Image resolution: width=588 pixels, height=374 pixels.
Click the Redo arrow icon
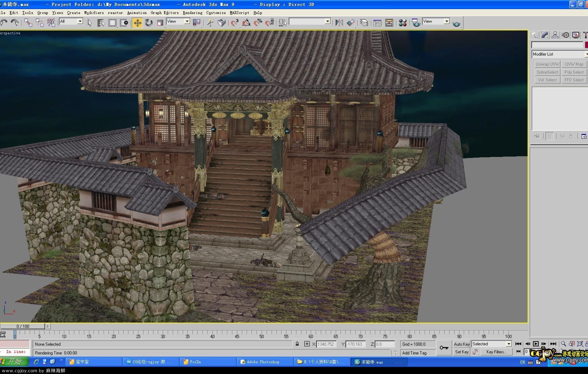(15, 23)
